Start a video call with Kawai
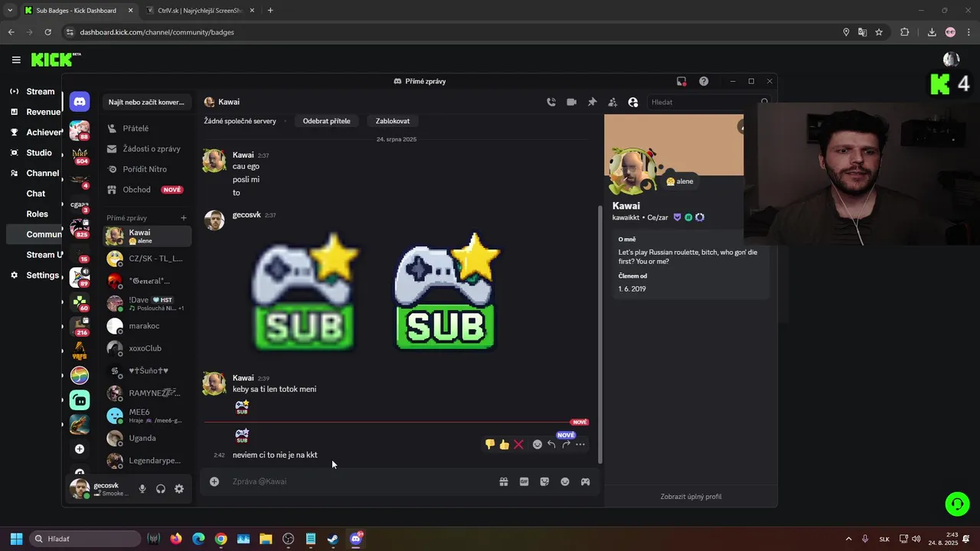980x551 pixels. point(571,102)
